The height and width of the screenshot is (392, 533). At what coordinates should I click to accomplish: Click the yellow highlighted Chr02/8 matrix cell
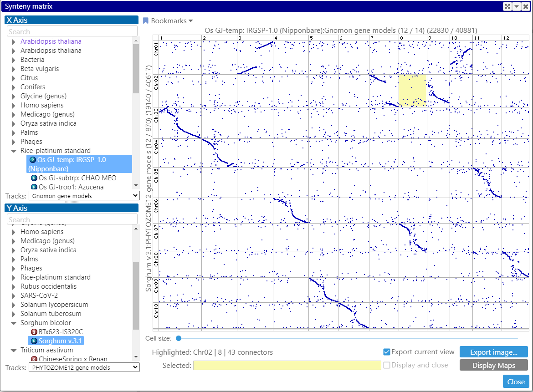click(x=413, y=91)
